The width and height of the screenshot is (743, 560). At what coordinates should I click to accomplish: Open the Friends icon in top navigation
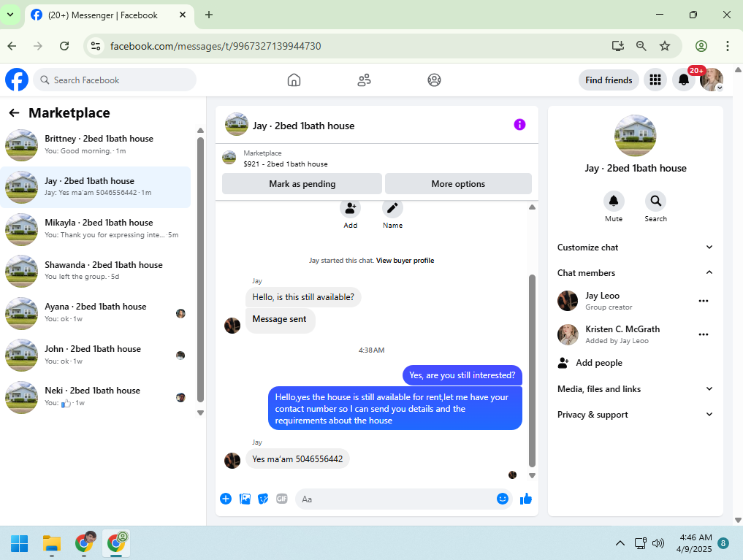[364, 80]
